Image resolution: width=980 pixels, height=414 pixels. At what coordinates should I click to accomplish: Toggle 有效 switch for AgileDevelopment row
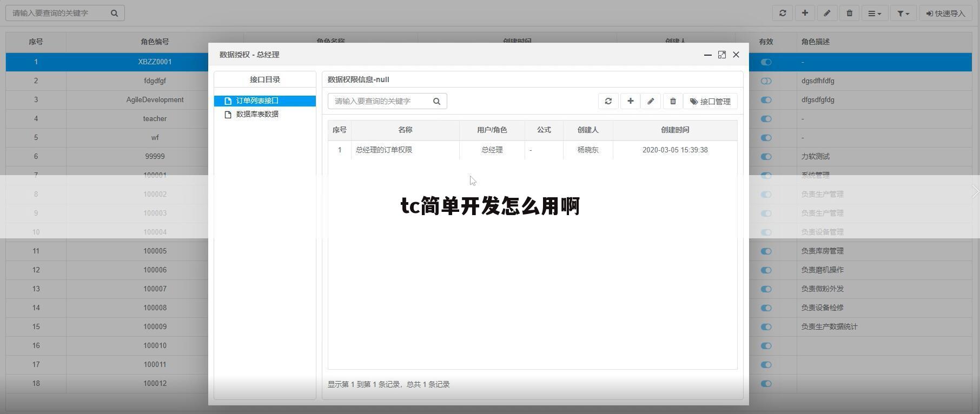766,100
